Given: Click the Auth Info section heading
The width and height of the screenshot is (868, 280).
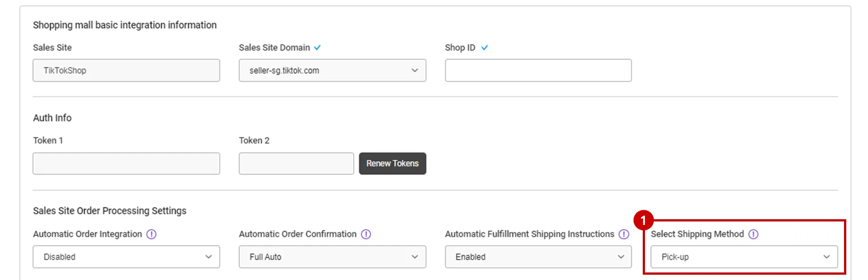Looking at the screenshot, I should point(52,118).
